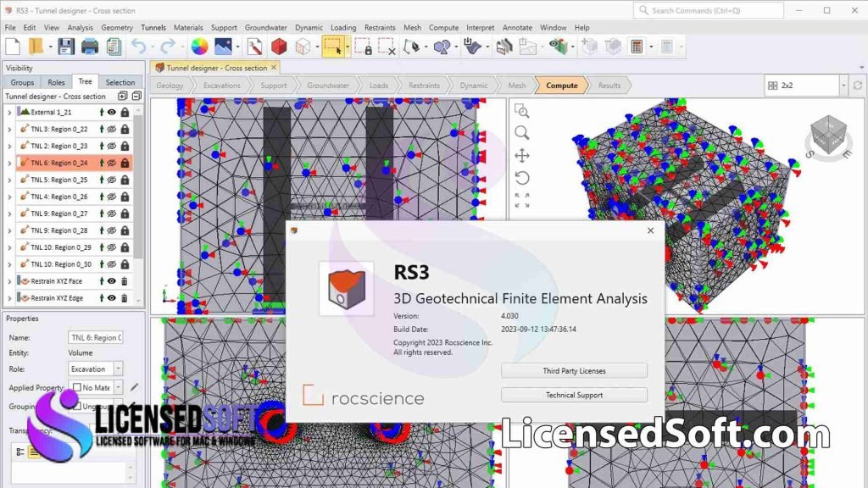Go to the Mesh workflow tab
Image resolution: width=868 pixels, height=488 pixels.
(x=517, y=86)
